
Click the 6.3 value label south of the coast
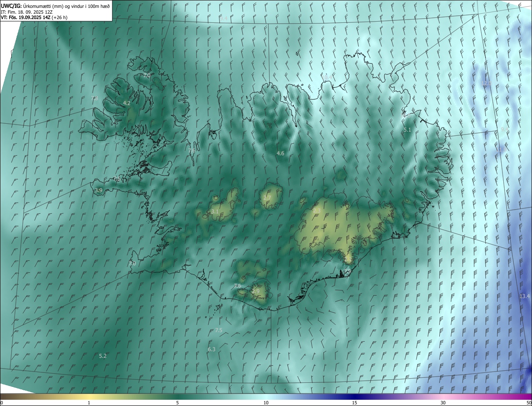212,349
